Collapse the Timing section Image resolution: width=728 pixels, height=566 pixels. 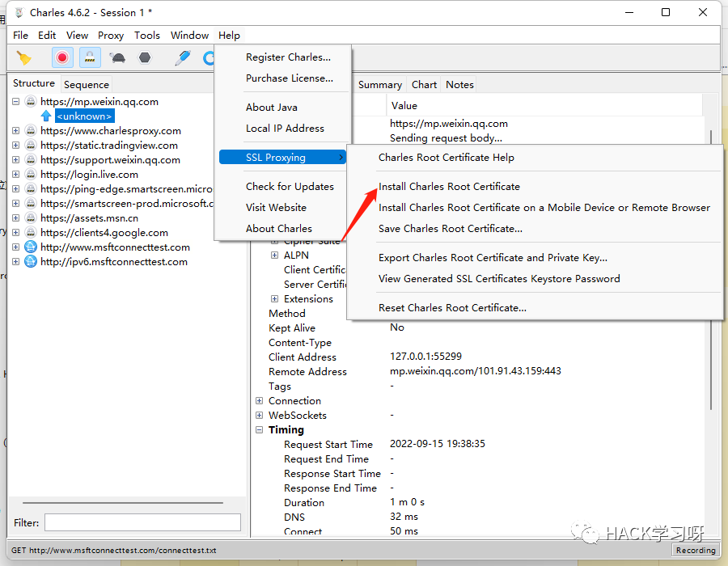tap(260, 429)
